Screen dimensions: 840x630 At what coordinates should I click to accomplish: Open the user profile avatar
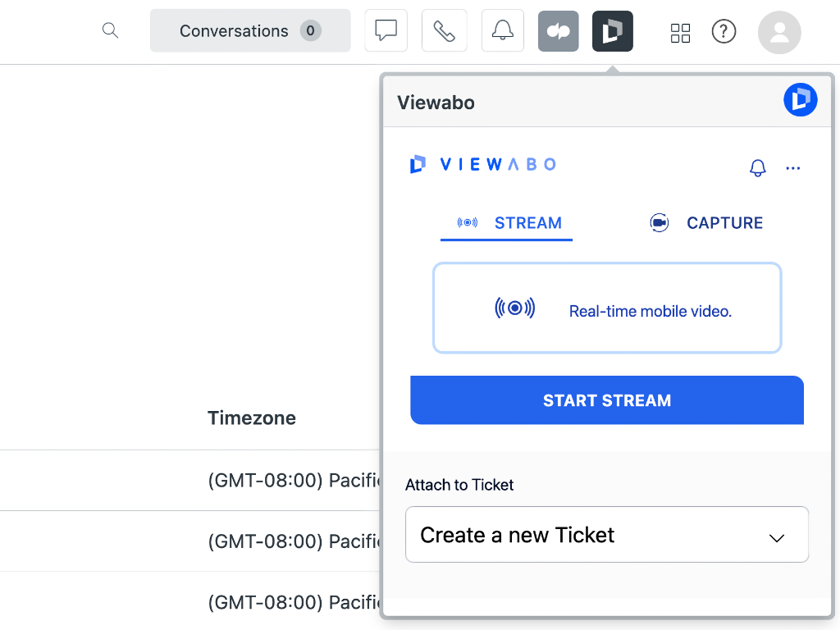tap(778, 32)
